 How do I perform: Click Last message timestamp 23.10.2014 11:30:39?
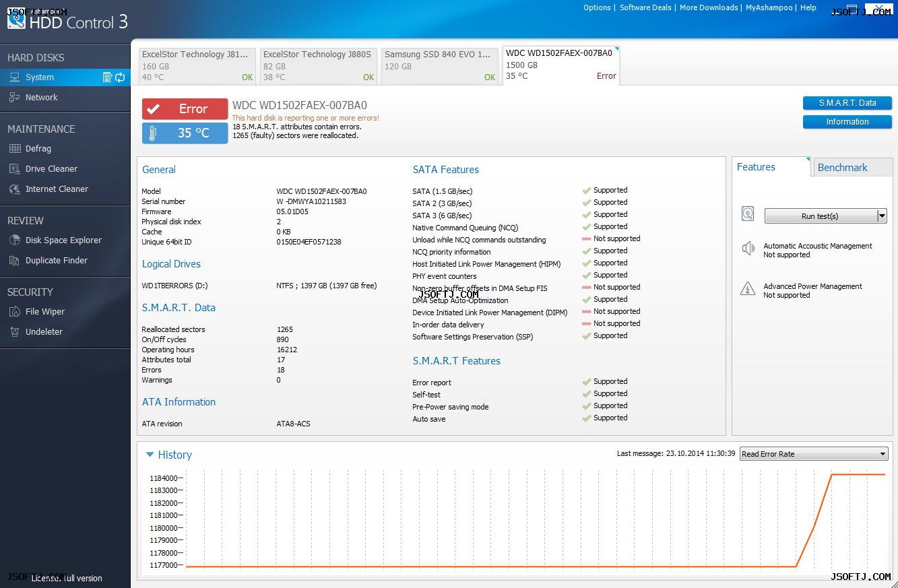pyautogui.click(x=701, y=454)
